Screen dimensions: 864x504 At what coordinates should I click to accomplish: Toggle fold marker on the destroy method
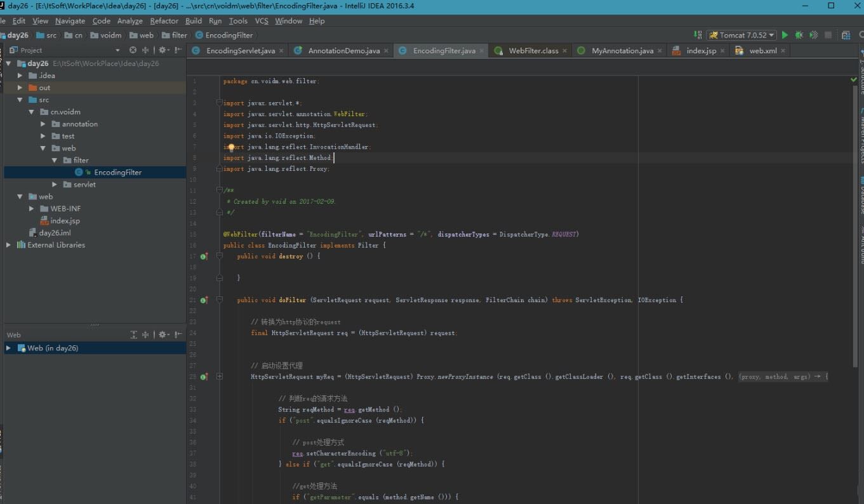(218, 256)
